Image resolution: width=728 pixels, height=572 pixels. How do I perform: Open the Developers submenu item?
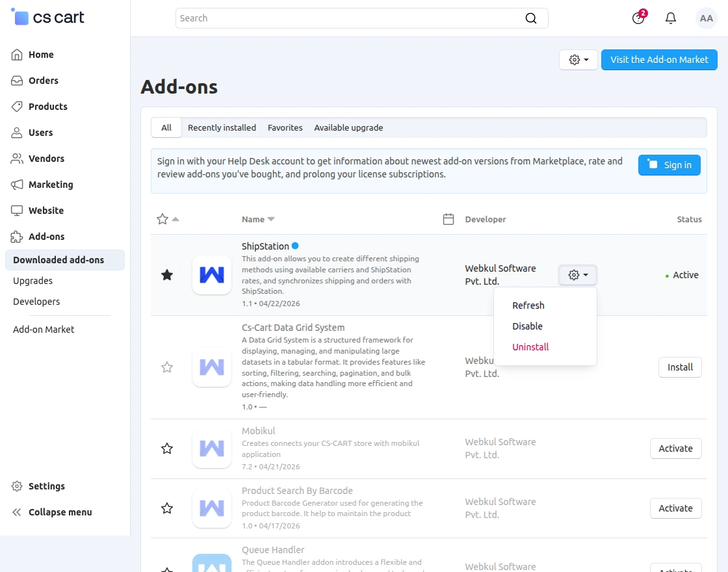tap(36, 302)
